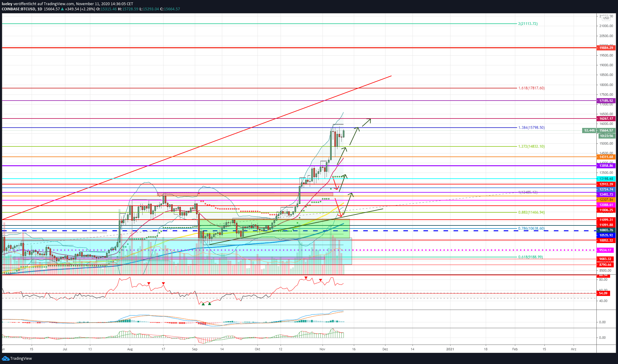Click the green up-triangle beside price 15664.57
This screenshot has width=618, height=364.
point(62,9)
